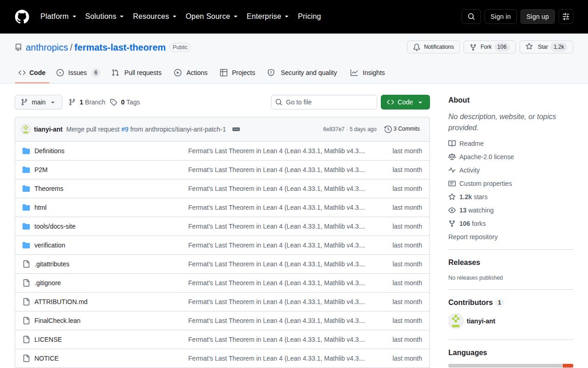Open the green Code dropdown button
Screen dimensions: 588x368
coord(405,102)
